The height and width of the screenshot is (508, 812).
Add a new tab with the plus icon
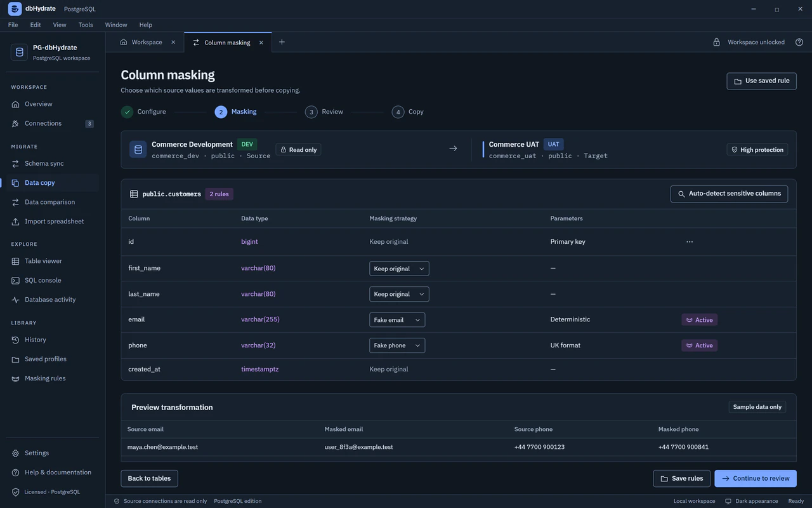(282, 42)
